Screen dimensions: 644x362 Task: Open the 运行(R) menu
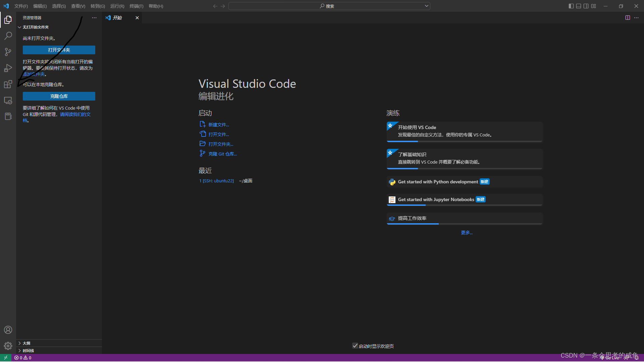click(117, 6)
